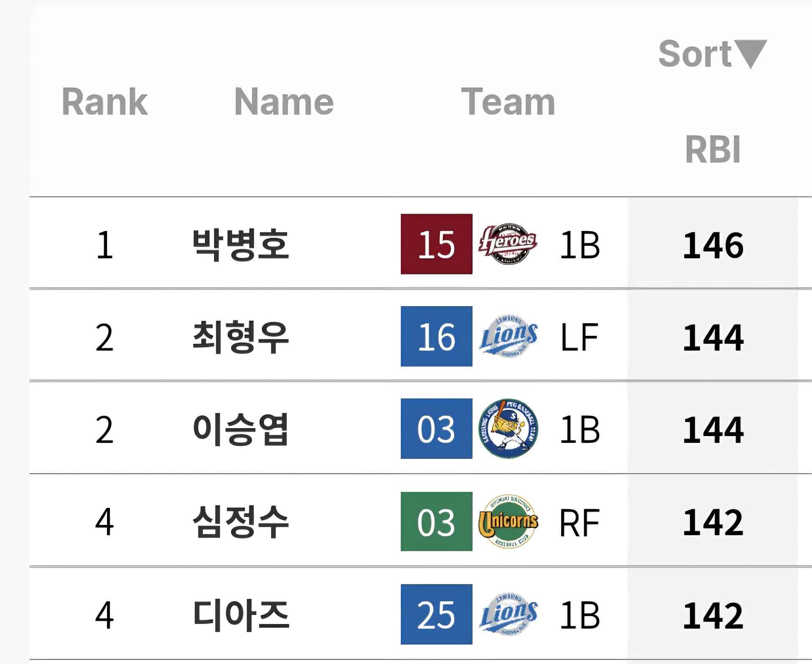Click the Lions logo beside 최형우
Screen dimensions: 812x664
[508, 337]
